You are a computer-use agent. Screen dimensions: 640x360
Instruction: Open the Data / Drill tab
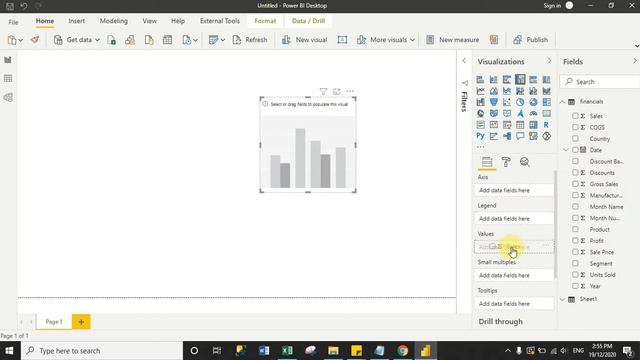click(x=309, y=21)
